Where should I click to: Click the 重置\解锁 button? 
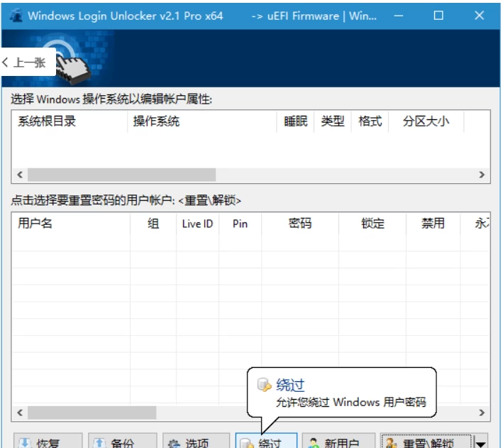[426, 441]
